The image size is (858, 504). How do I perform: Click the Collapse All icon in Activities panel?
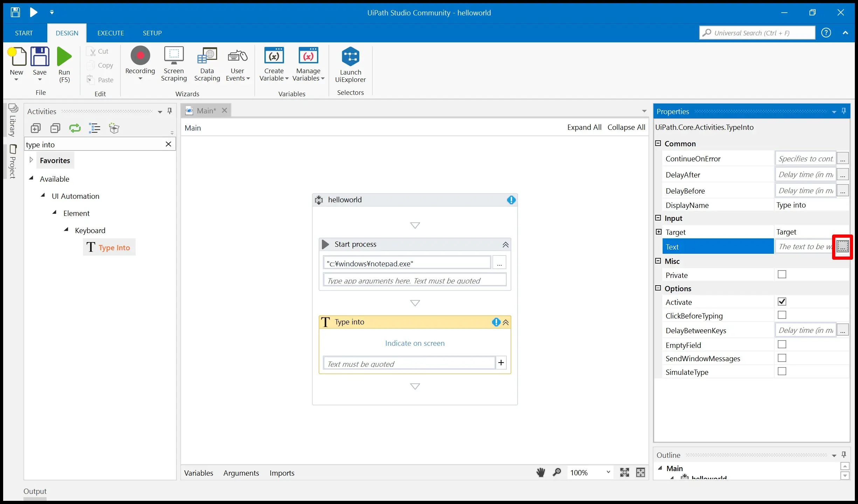[x=55, y=128]
